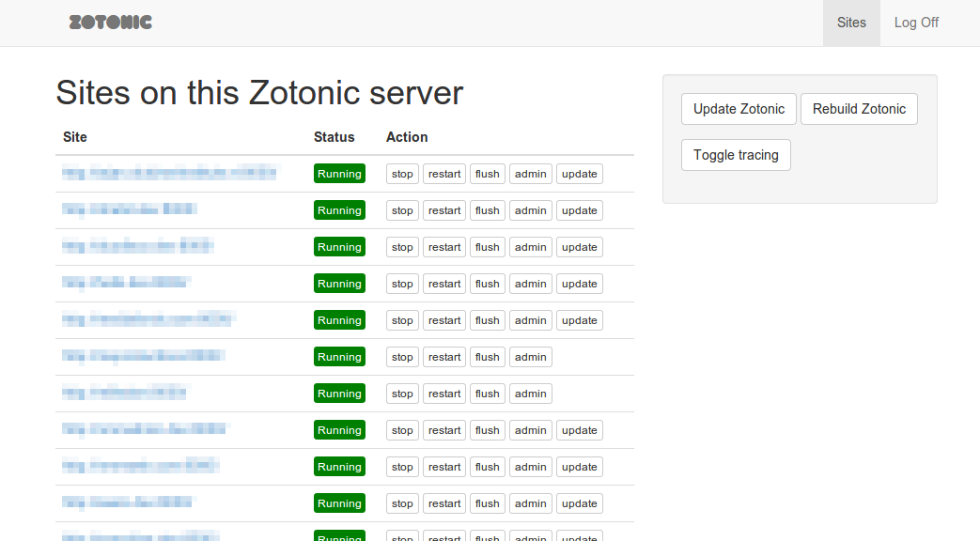Screen dimensions: 980x541
Task: Update the site in the second row
Action: click(580, 210)
